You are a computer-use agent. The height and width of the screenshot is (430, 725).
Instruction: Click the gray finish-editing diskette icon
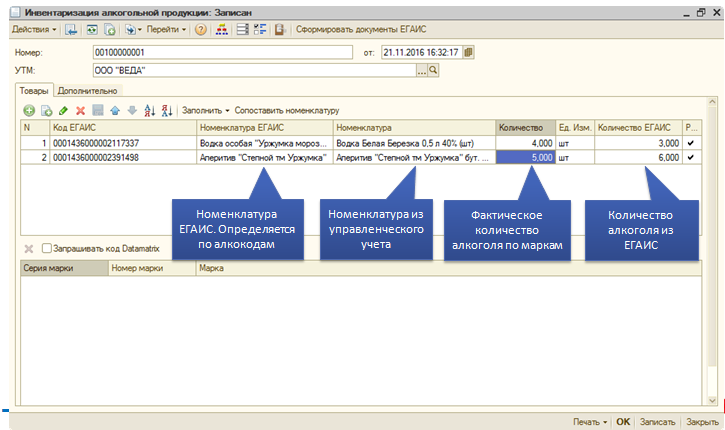pyautogui.click(x=98, y=111)
